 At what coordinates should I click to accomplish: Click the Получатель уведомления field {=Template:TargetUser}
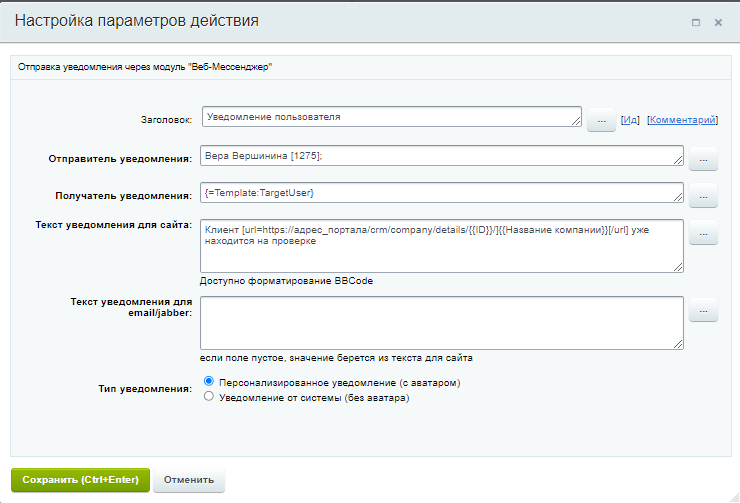442,193
